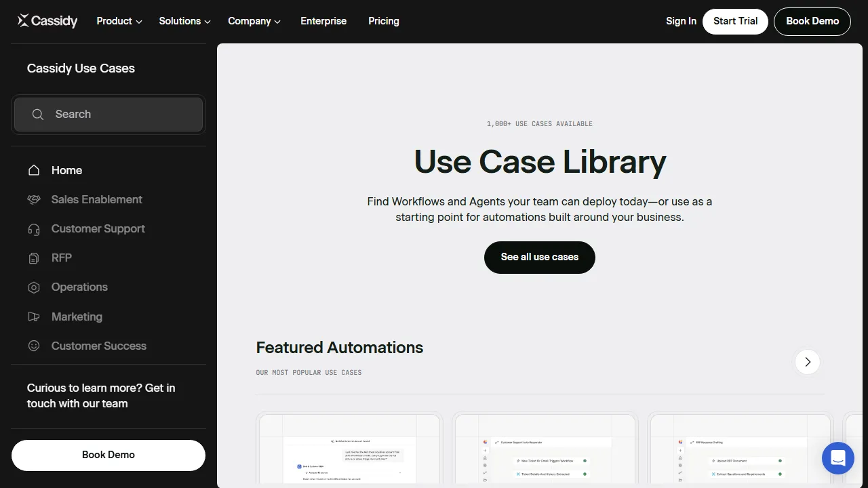868x488 pixels.
Task: Expand the Solutions menu
Action: point(184,21)
